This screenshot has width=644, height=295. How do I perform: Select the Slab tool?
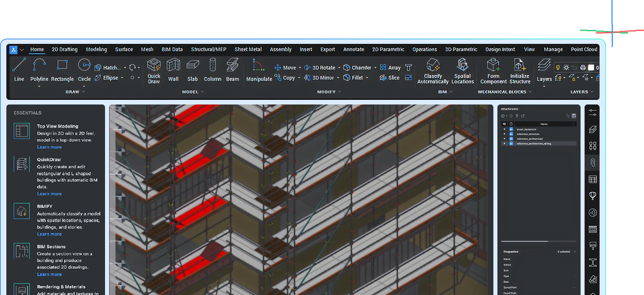point(193,69)
